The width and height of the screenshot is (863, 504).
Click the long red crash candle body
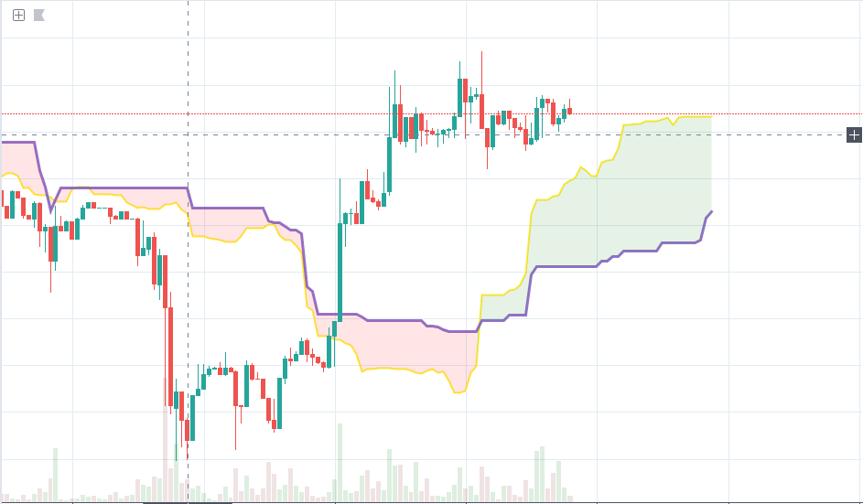coord(169,357)
